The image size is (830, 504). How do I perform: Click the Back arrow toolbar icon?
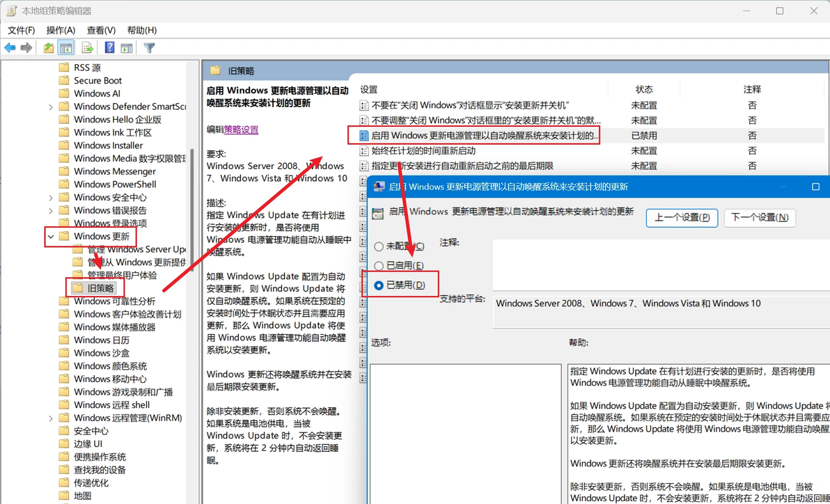click(x=10, y=48)
